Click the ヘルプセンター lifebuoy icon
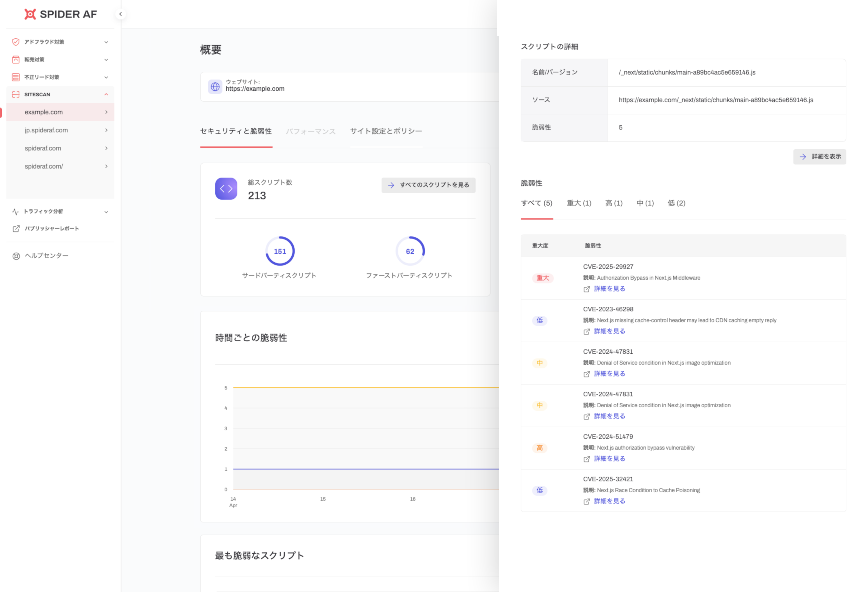This screenshot has width=868, height=592. point(16,256)
